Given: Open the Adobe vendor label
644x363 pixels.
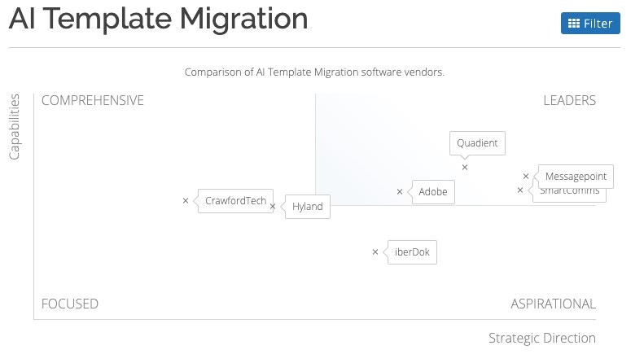Looking at the screenshot, I should 433,192.
